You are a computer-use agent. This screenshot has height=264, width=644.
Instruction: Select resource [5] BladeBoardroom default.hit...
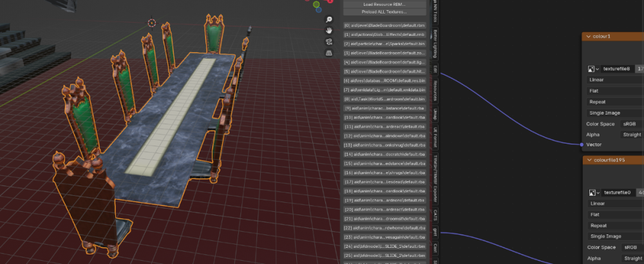384,71
